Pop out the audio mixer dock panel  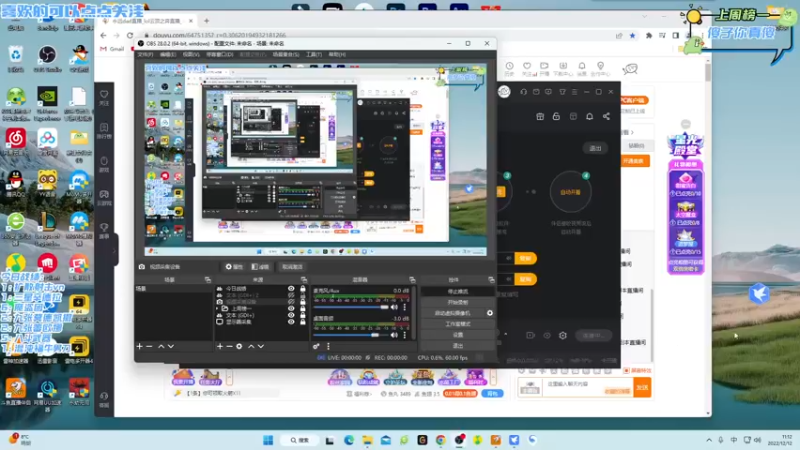412,280
